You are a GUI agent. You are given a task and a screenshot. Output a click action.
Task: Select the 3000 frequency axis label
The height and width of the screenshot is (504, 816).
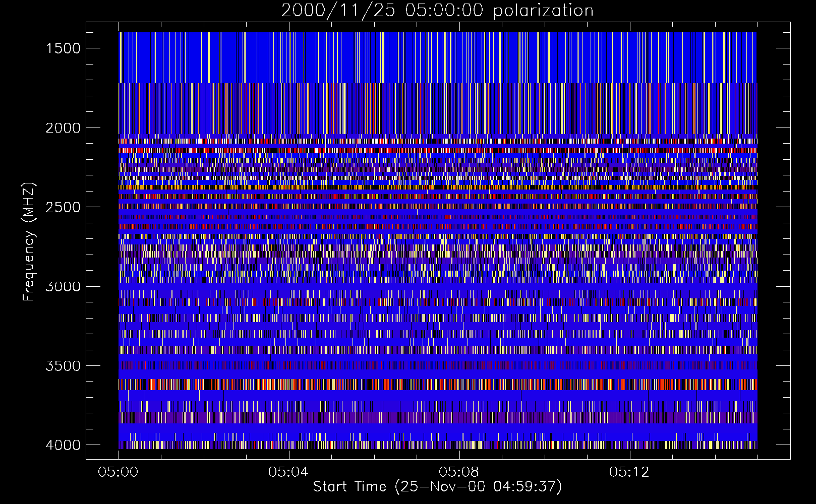63,287
